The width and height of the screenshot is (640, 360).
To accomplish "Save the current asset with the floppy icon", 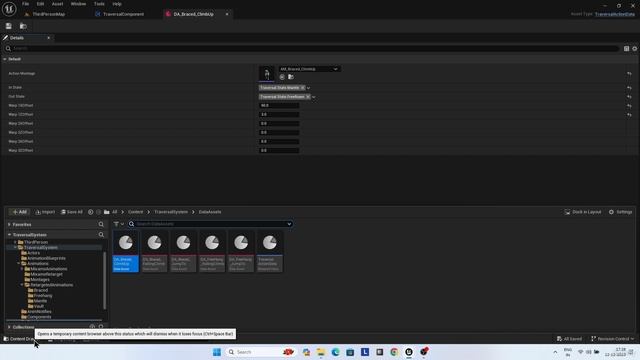I will (x=9, y=26).
